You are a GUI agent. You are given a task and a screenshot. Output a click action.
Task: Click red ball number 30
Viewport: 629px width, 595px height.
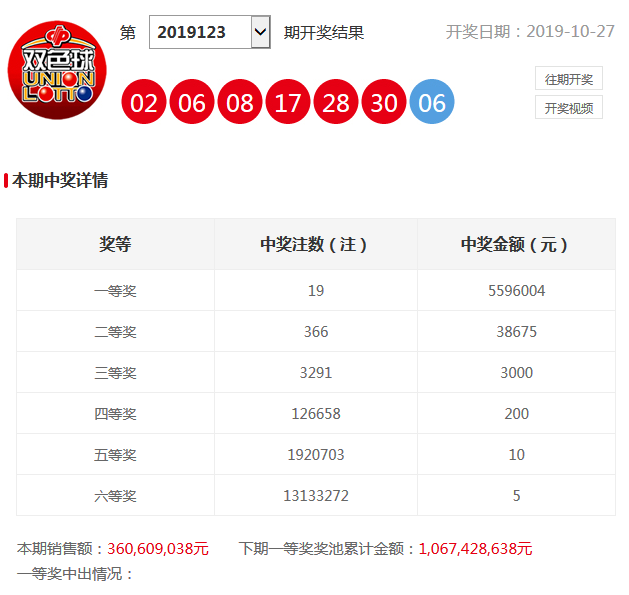pyautogui.click(x=384, y=102)
